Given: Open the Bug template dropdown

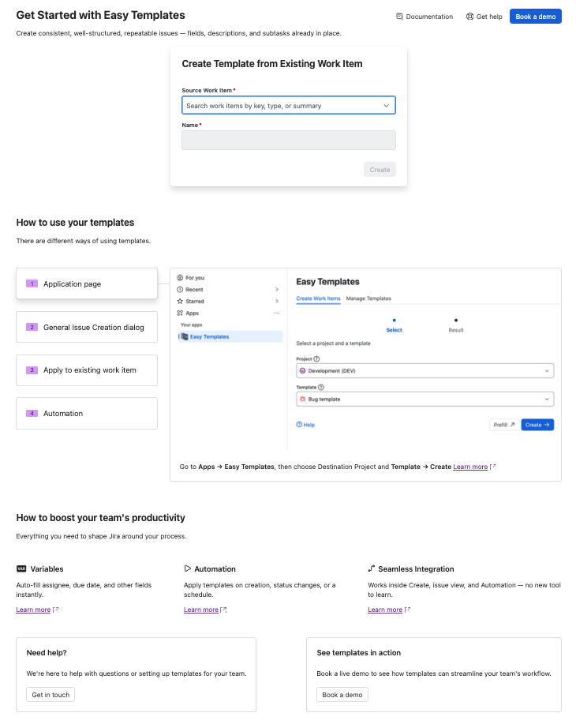Looking at the screenshot, I should (425, 399).
